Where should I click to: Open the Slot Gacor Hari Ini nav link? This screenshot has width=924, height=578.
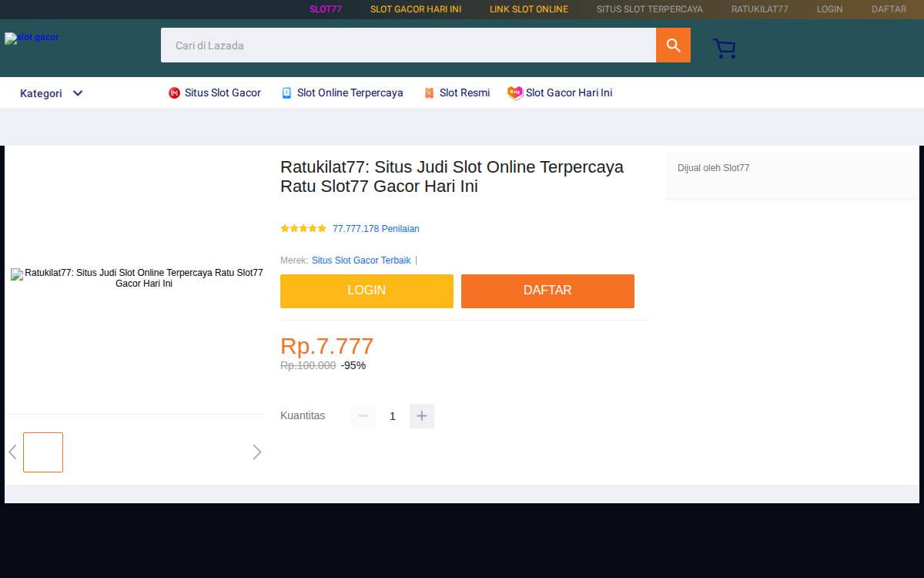[x=569, y=92]
